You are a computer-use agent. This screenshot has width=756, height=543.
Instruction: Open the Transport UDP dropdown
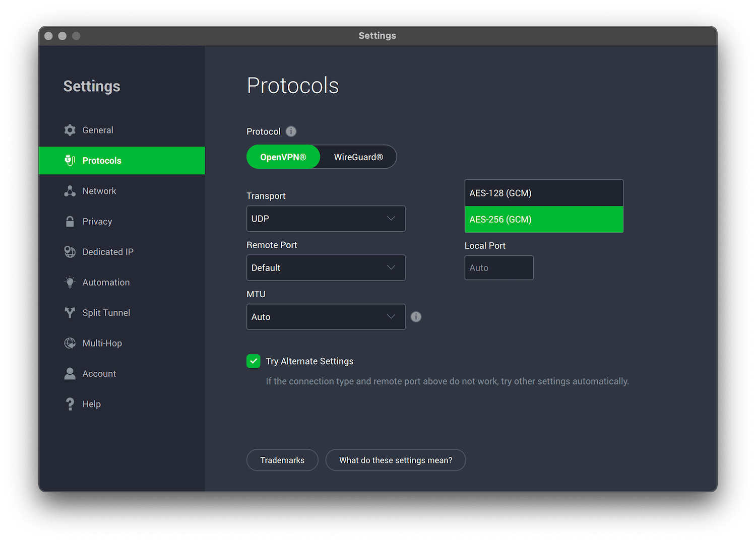[x=326, y=219]
